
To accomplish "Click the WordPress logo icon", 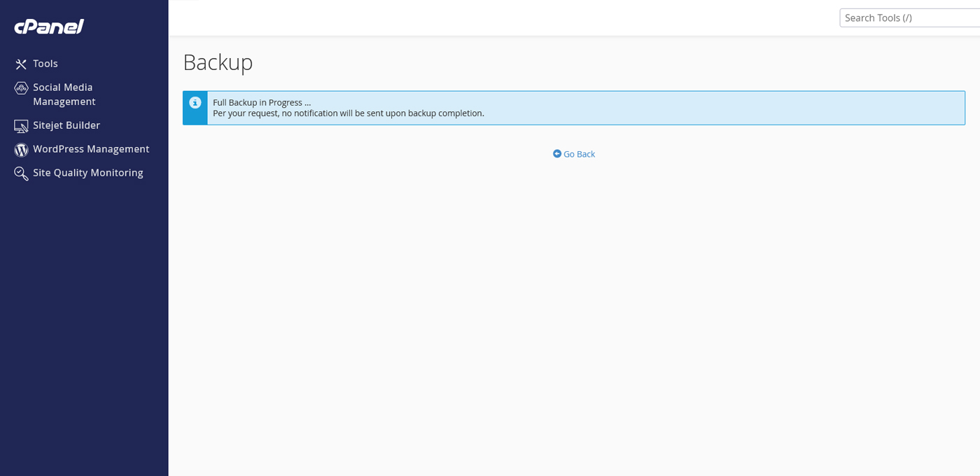I will click(x=21, y=150).
